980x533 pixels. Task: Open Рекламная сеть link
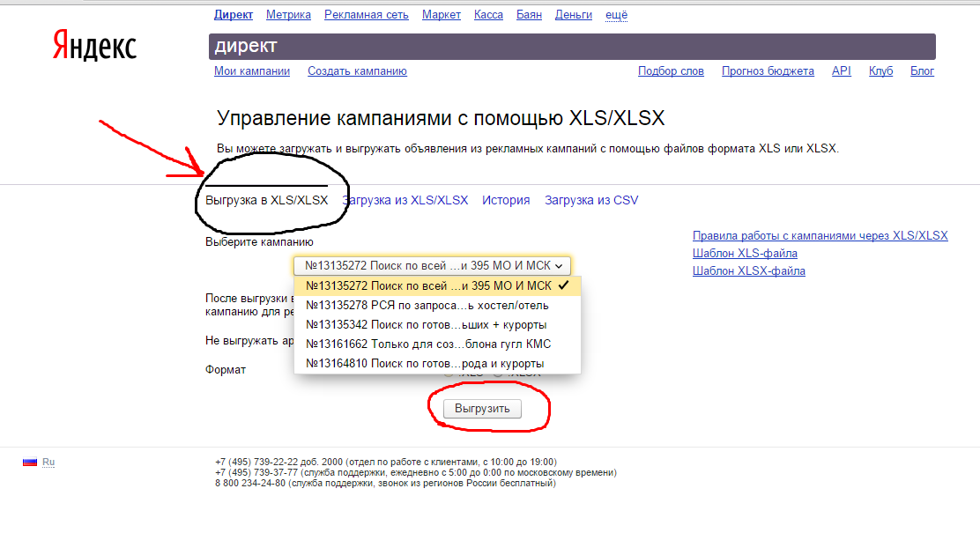(x=367, y=14)
